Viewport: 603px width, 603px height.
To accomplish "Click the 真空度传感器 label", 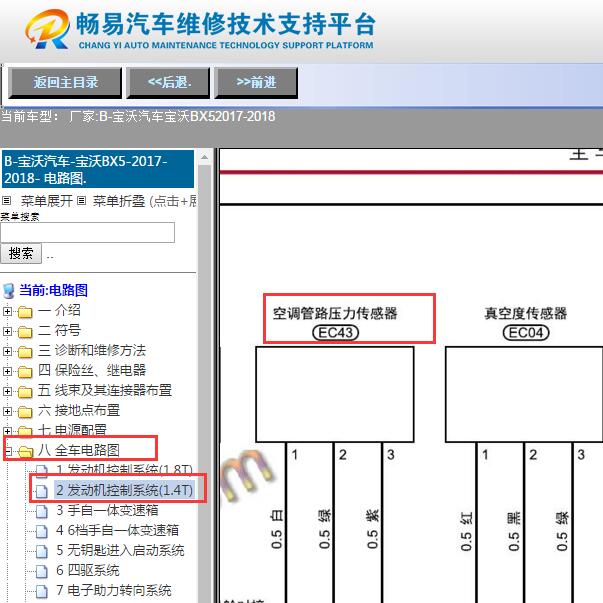I will pyautogui.click(x=526, y=313).
